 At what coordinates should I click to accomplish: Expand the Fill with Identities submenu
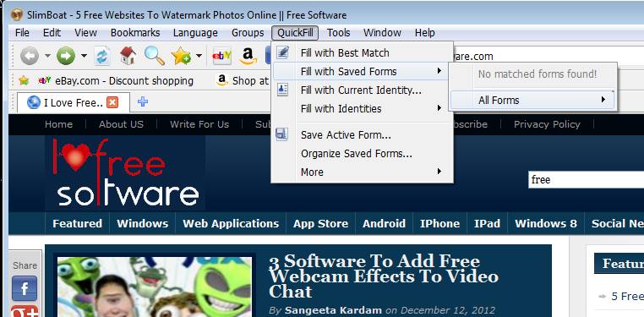[363, 108]
